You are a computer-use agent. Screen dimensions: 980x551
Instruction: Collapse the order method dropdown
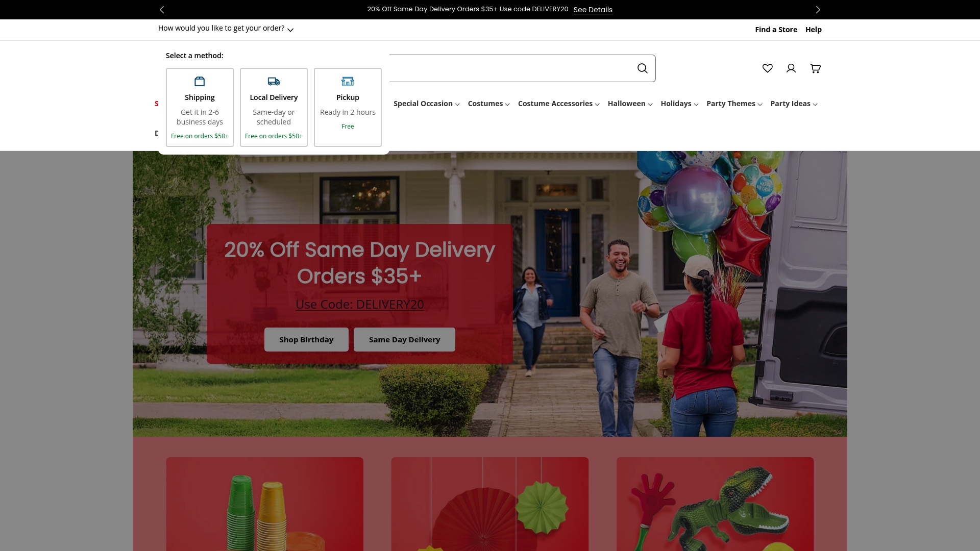(226, 29)
